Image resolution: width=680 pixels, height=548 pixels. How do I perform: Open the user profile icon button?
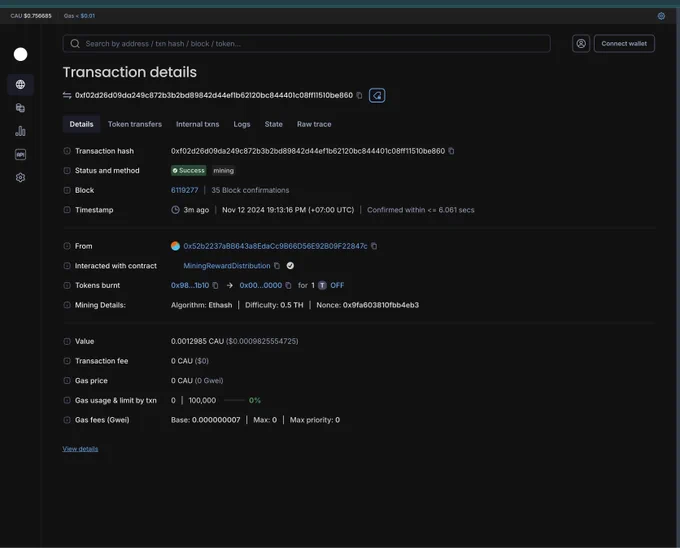pos(581,43)
